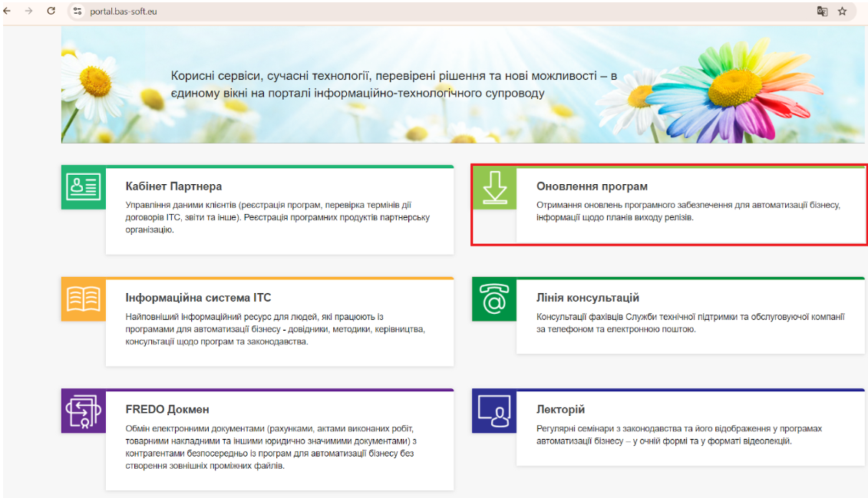Click the green Кабінет Партнера ID card icon
Screen dimensions: 868x498
[x=83, y=186]
